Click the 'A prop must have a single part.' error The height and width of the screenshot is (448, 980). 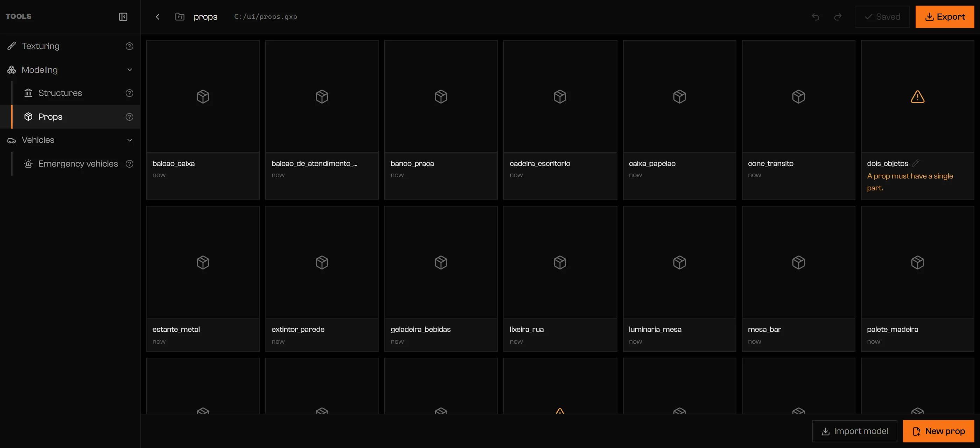[910, 182]
